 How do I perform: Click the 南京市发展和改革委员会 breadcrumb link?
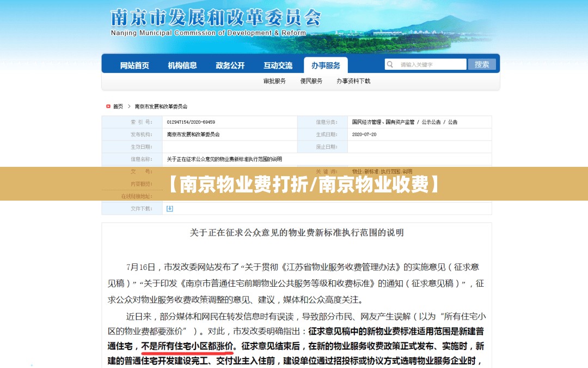click(x=161, y=106)
